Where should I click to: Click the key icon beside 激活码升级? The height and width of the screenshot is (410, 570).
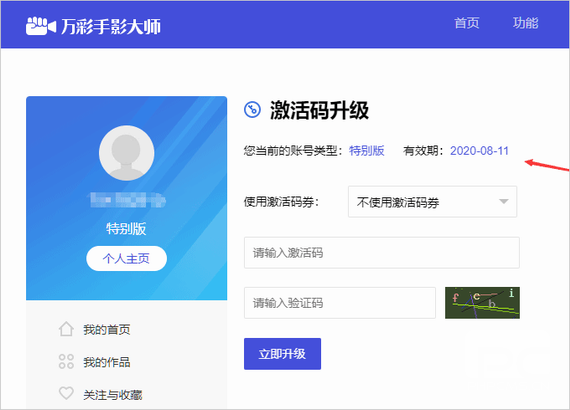(x=252, y=109)
